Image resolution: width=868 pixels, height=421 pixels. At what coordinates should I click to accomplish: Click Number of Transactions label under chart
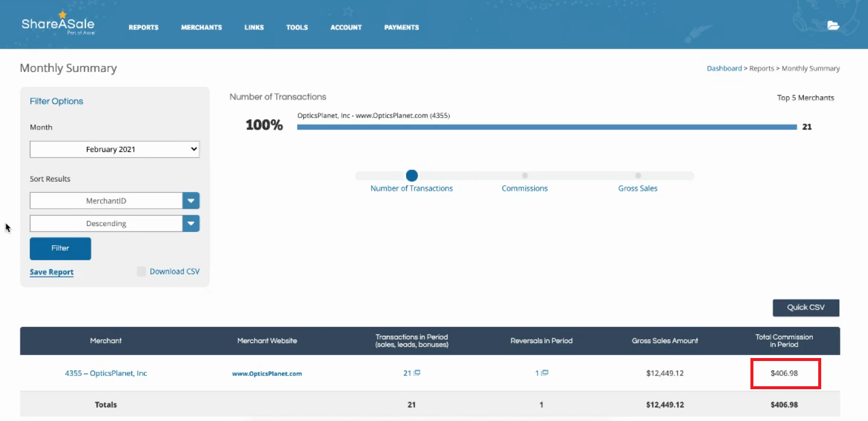(x=412, y=188)
